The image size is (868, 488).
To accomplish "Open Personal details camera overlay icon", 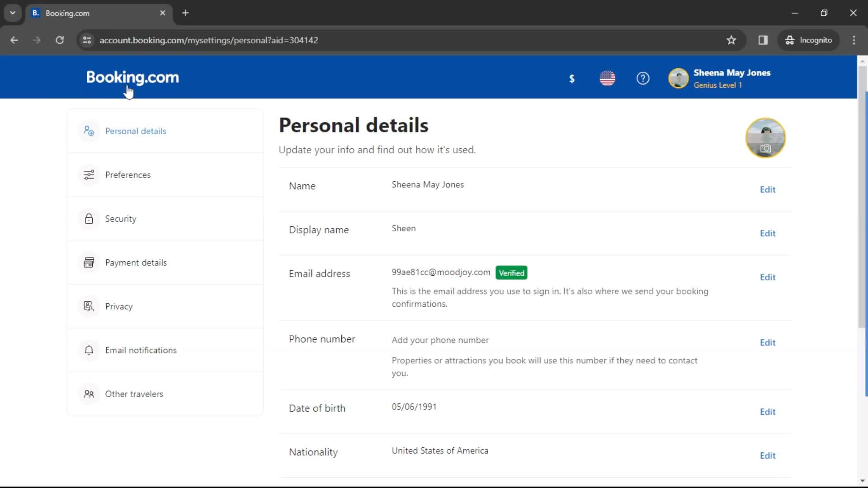I will pyautogui.click(x=766, y=148).
